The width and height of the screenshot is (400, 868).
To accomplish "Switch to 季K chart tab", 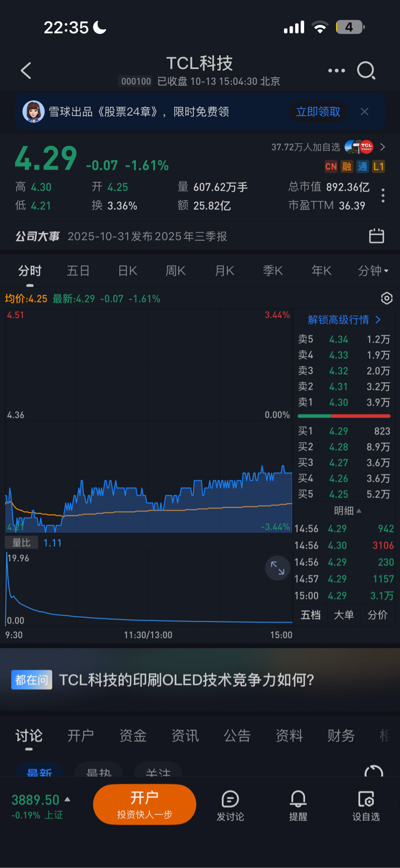I will coord(273,271).
